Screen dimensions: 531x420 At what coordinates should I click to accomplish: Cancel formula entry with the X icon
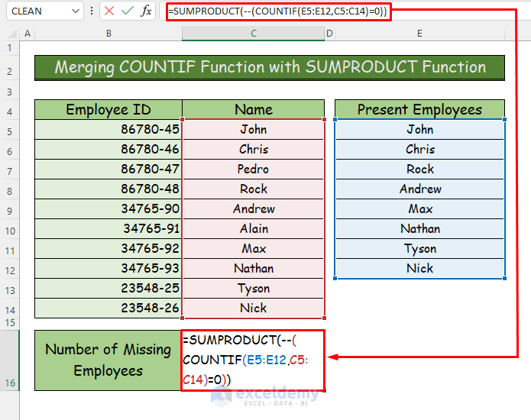click(x=109, y=11)
